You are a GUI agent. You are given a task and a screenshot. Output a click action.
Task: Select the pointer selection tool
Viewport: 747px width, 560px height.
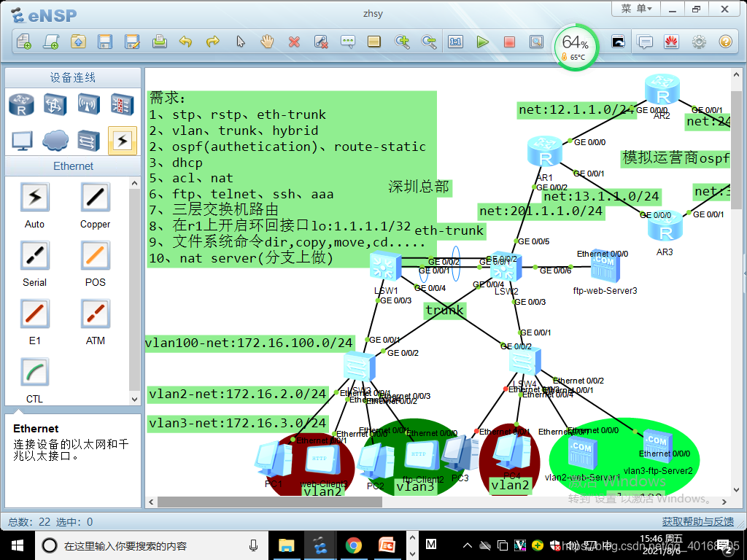click(x=241, y=42)
